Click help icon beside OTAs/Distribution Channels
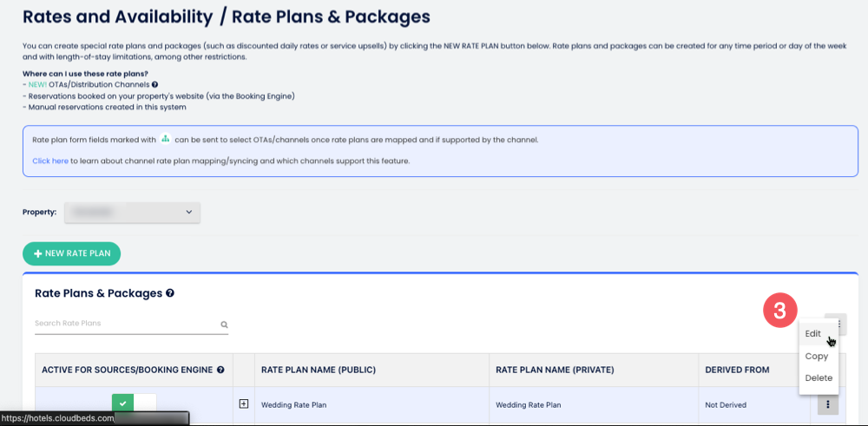Screen dimensions: 868x426 tap(155, 84)
